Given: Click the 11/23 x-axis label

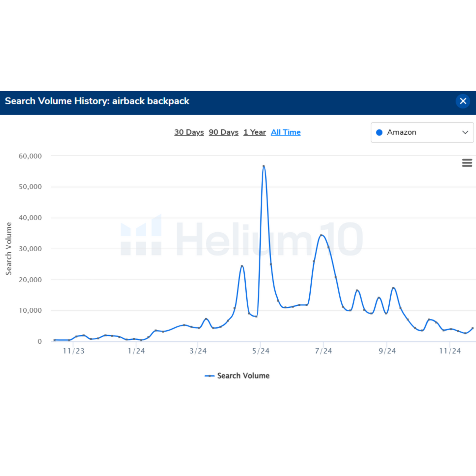Looking at the screenshot, I should (74, 351).
